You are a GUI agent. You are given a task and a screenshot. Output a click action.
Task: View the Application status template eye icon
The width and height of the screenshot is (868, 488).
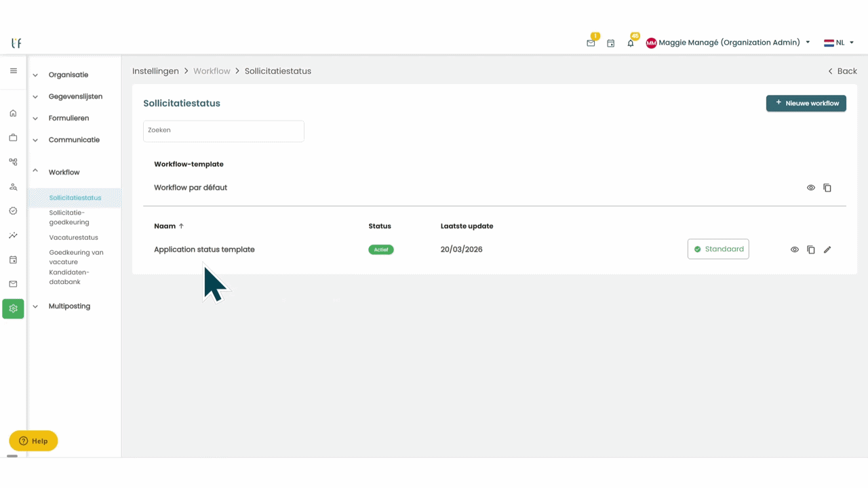795,249
